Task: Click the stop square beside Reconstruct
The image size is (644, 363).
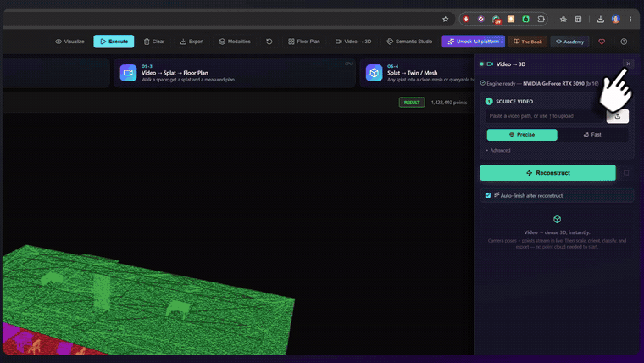Action: click(626, 173)
